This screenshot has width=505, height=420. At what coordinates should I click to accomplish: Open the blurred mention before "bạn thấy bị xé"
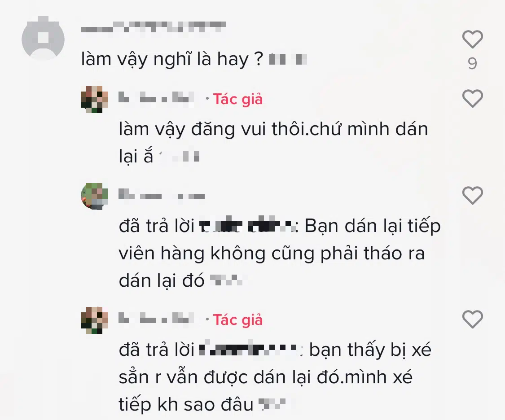coord(250,350)
